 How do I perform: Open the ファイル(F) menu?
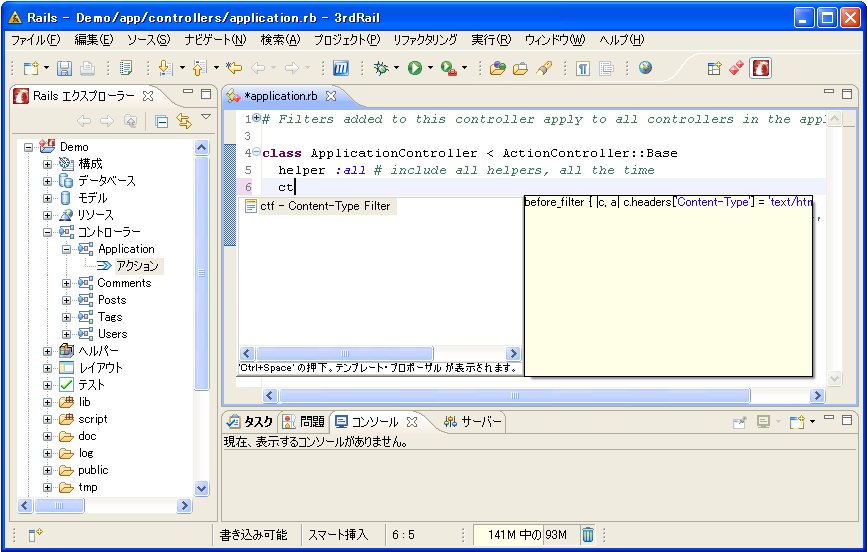(36, 40)
